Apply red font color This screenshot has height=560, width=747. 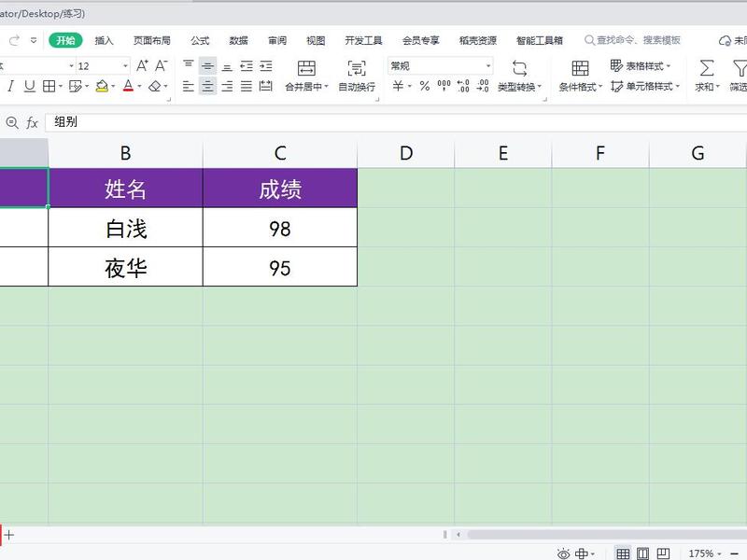(128, 86)
